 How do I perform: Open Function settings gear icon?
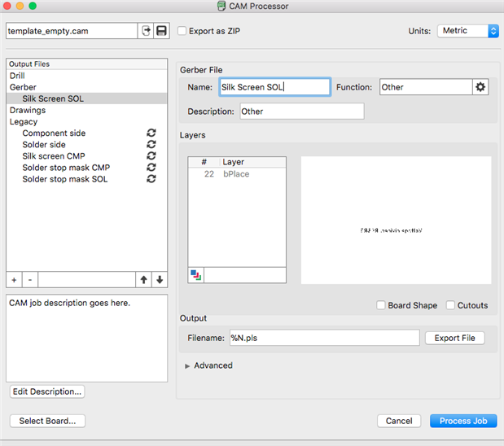pos(480,87)
